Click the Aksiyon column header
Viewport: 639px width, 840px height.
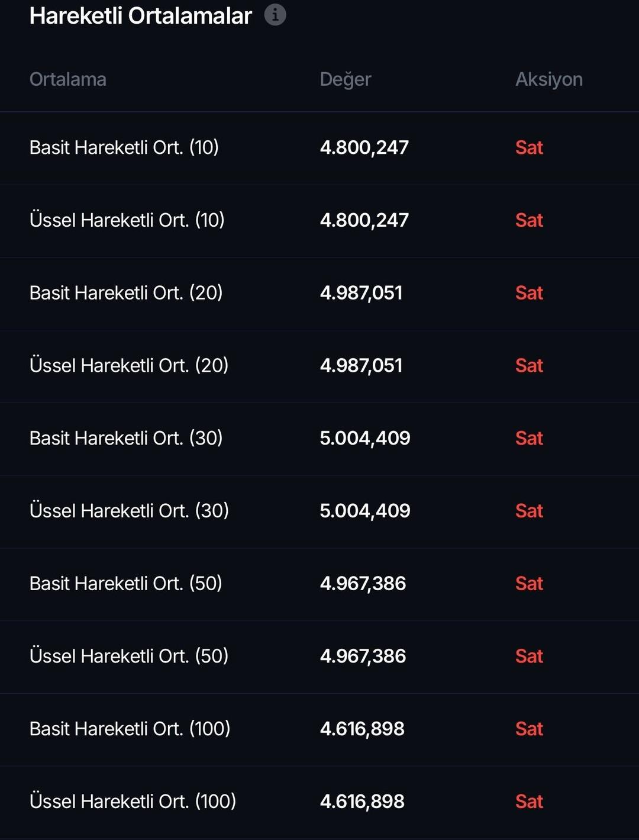[x=548, y=79]
